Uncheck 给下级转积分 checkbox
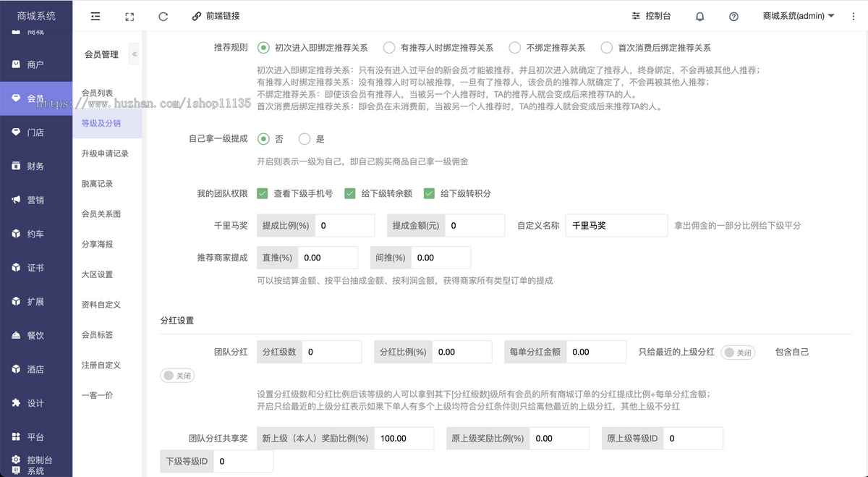Image resolution: width=868 pixels, height=477 pixels. tap(429, 193)
